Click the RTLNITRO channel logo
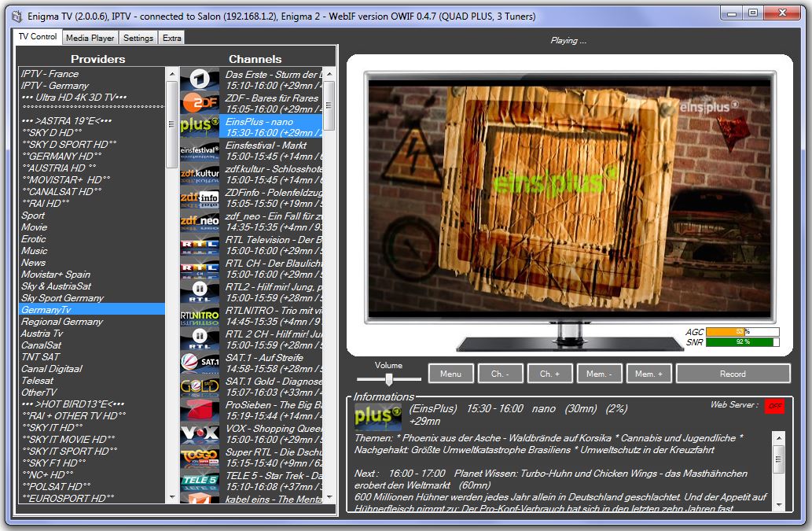Viewport: 812px width, 531px height. coord(200,315)
